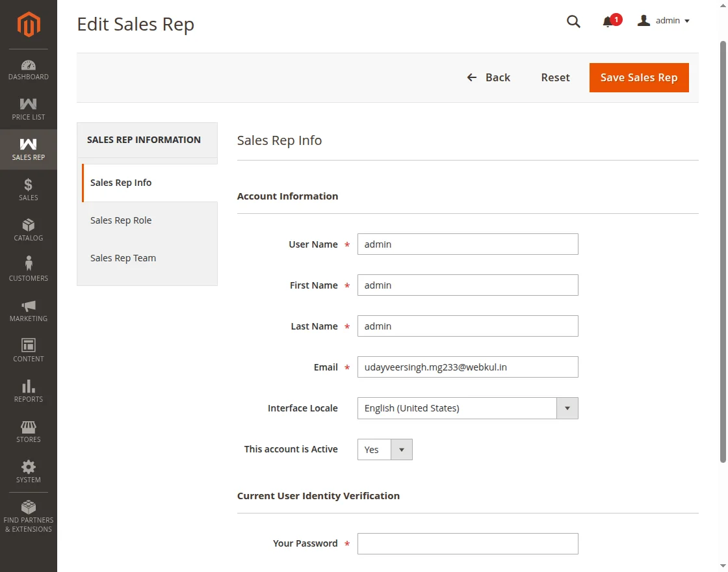Image resolution: width=728 pixels, height=572 pixels.
Task: Open the notifications bell icon
Action: click(608, 21)
